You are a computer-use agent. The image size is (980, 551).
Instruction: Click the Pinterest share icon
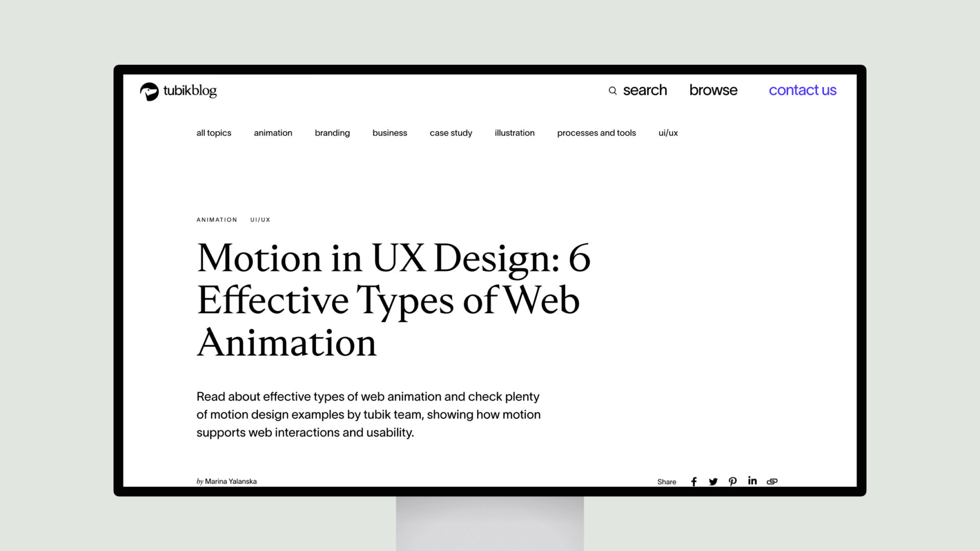(732, 481)
